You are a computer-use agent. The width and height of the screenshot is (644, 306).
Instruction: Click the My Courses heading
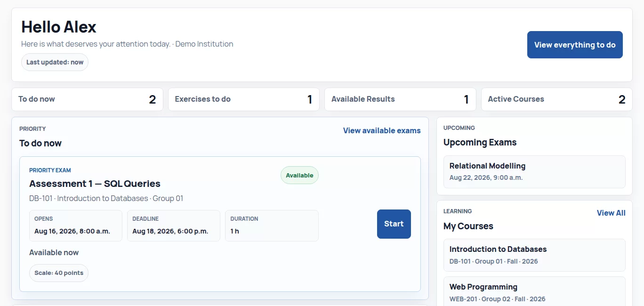[468, 226]
